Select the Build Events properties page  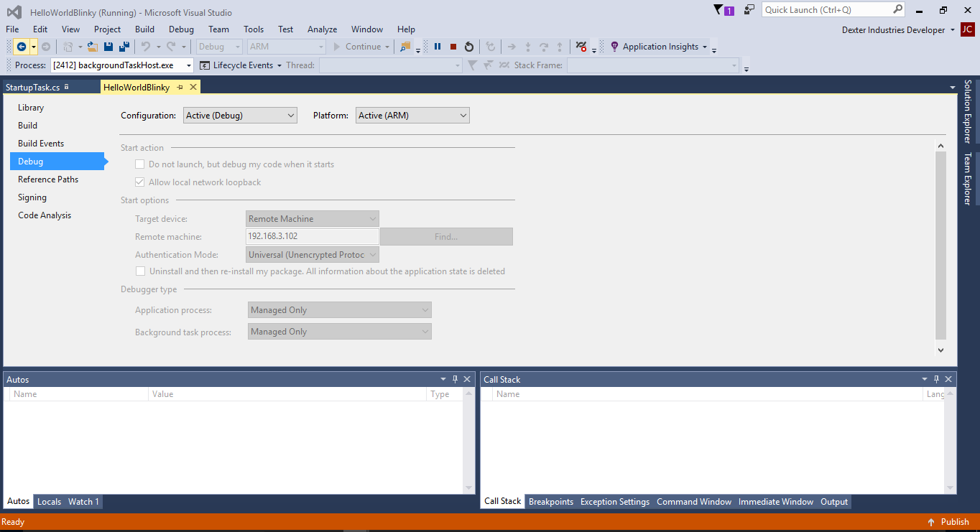[x=41, y=144]
